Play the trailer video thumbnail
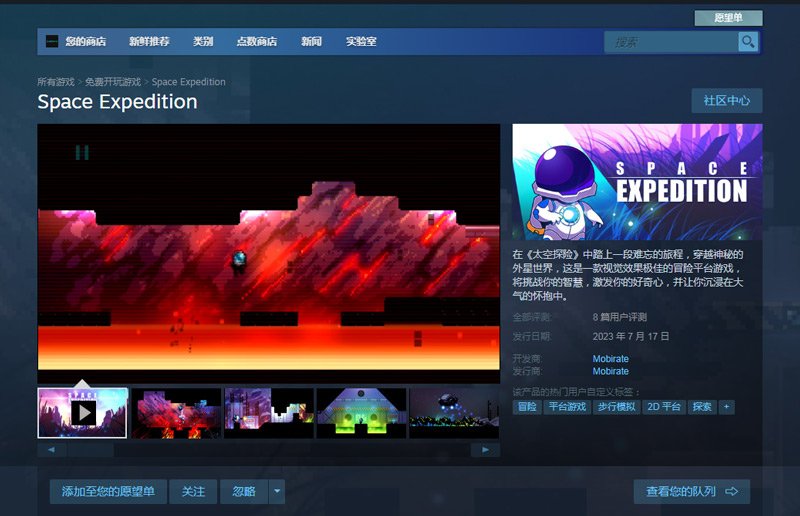The image size is (800, 516). [82, 412]
